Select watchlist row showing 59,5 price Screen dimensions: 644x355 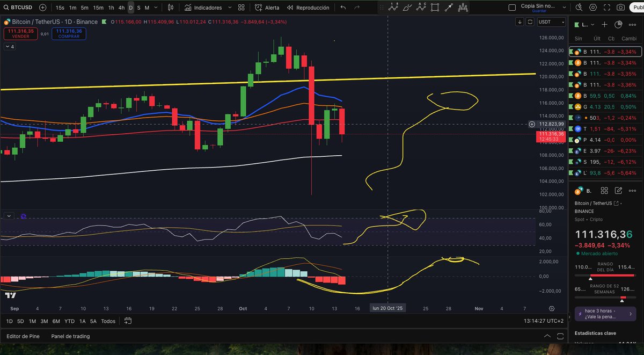tap(605, 96)
